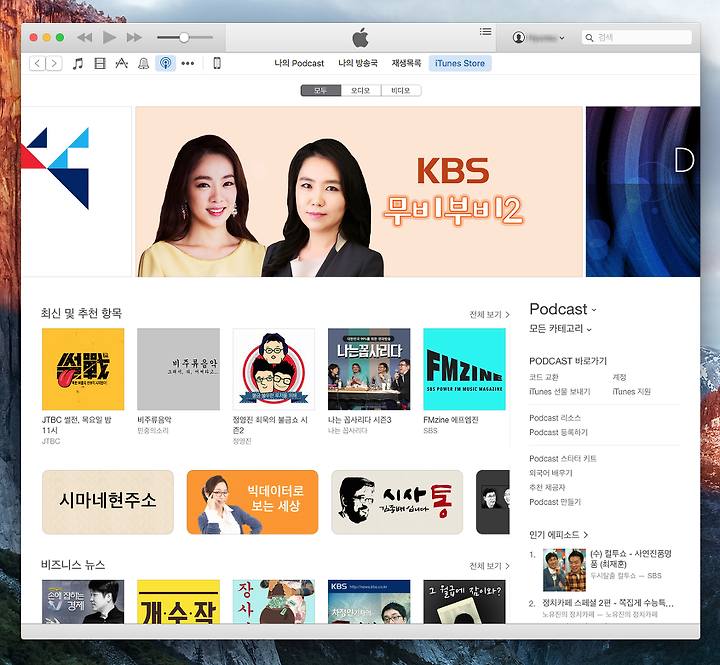Select the 비디오 filter segment
The height and width of the screenshot is (665, 720).
pyautogui.click(x=401, y=90)
